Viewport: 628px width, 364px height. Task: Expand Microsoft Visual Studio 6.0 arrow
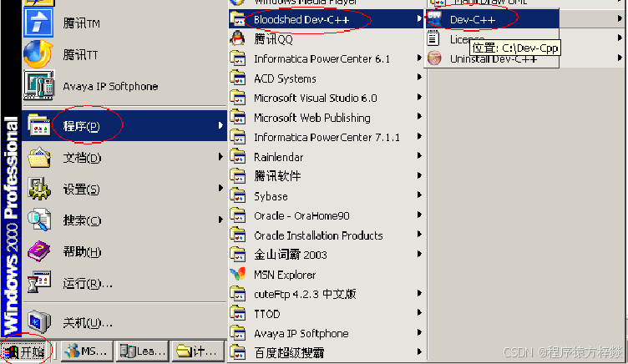click(419, 97)
